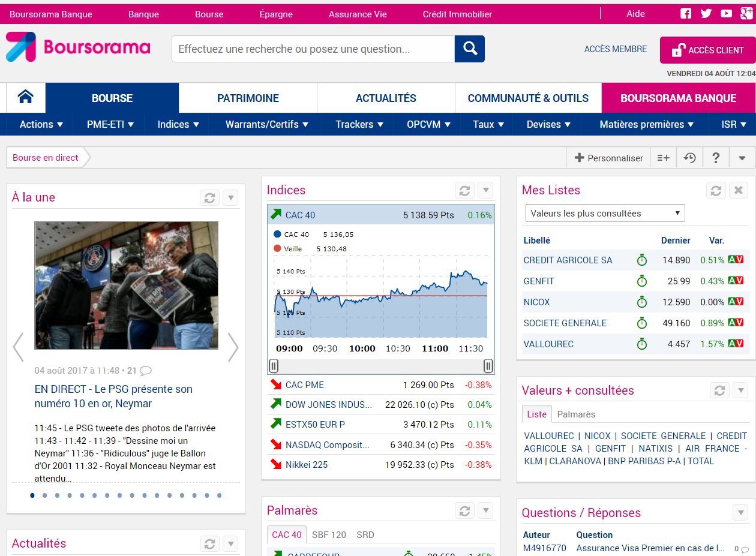Refresh the À la une panel
The height and width of the screenshot is (556, 756).
tap(209, 198)
